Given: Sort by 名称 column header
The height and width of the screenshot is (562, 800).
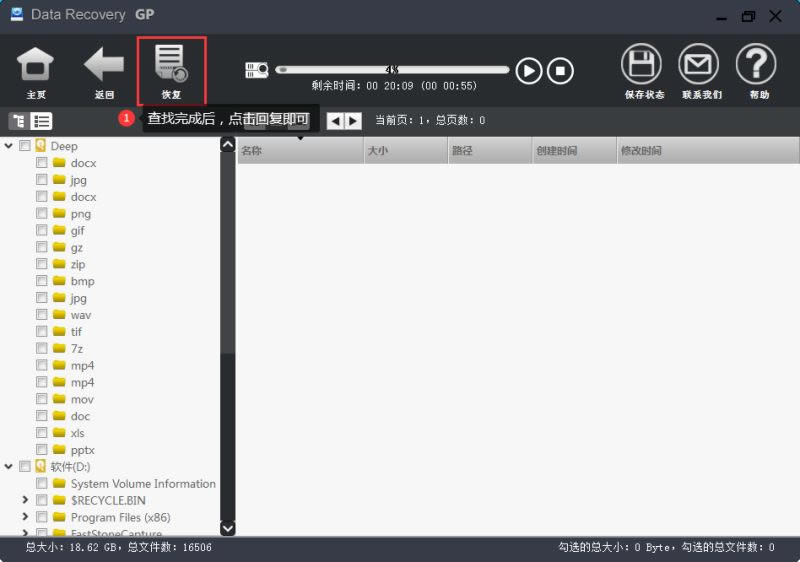Looking at the screenshot, I should click(x=301, y=150).
